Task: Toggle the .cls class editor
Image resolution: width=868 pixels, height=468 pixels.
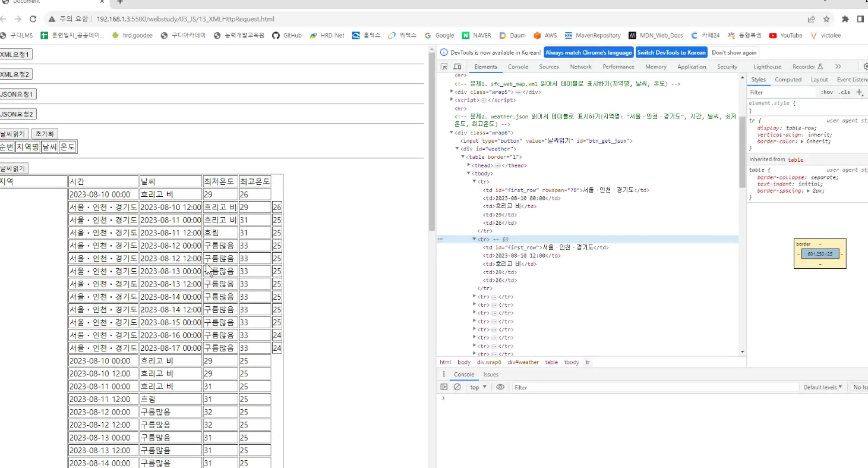Action: tap(844, 92)
